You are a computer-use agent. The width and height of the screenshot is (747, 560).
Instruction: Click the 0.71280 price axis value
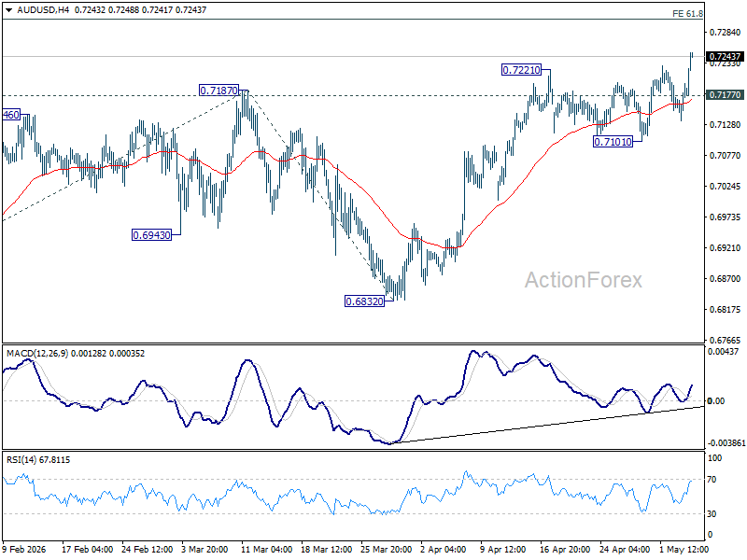coord(726,125)
